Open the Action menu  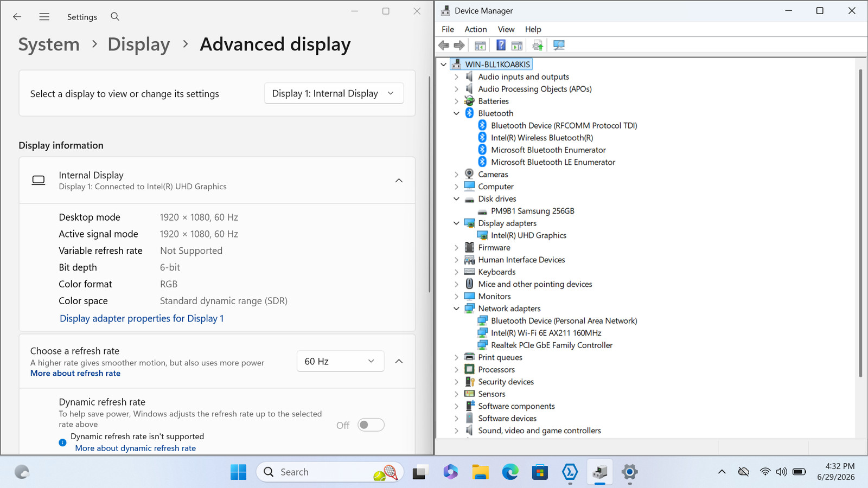(x=476, y=29)
